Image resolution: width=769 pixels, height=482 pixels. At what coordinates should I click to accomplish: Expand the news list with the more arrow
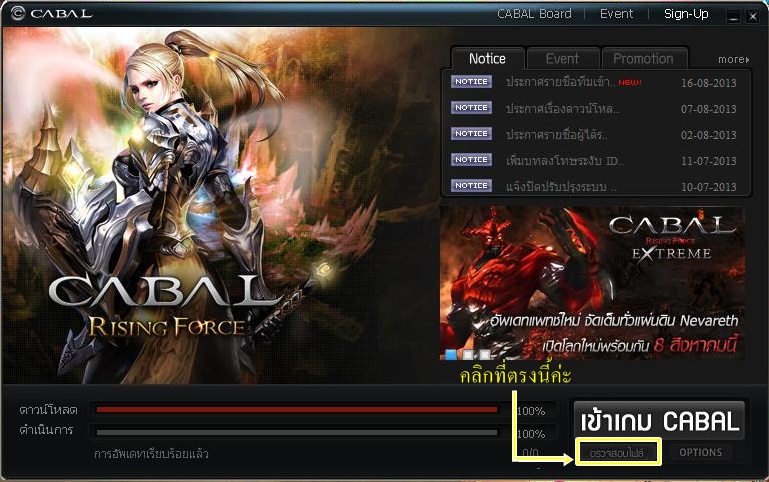click(x=734, y=59)
